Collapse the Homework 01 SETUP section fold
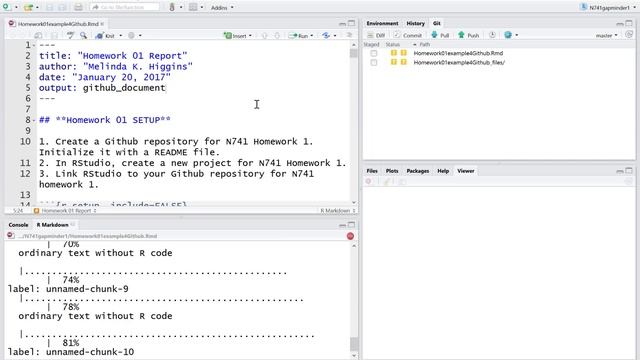The image size is (640, 360). click(34, 120)
